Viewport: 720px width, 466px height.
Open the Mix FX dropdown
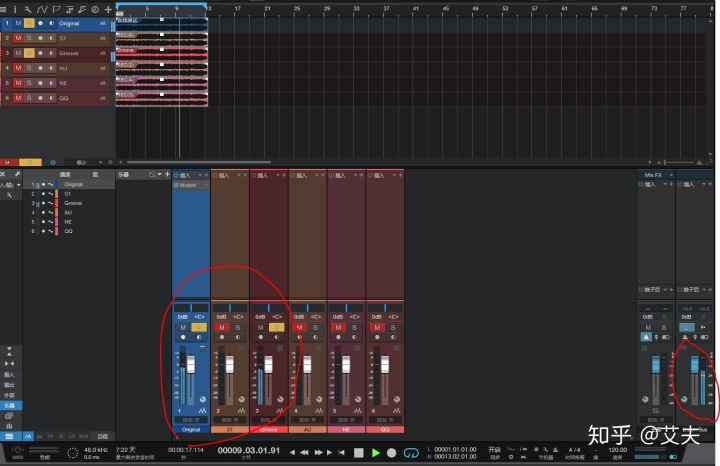671,175
